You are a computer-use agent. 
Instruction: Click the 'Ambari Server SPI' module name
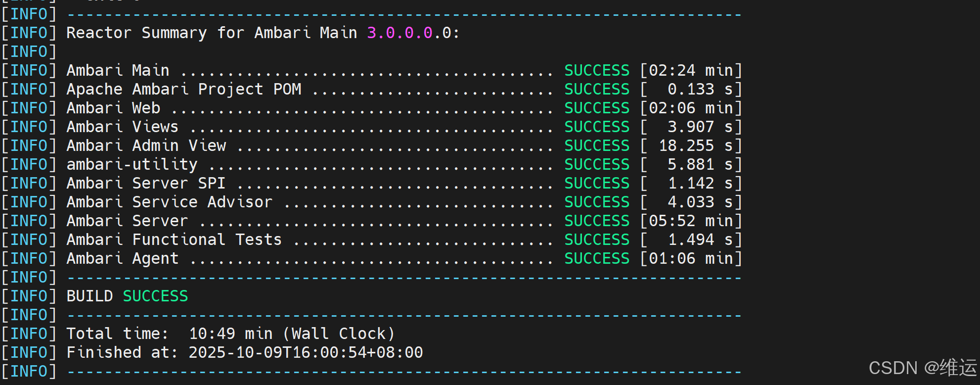coord(146,184)
